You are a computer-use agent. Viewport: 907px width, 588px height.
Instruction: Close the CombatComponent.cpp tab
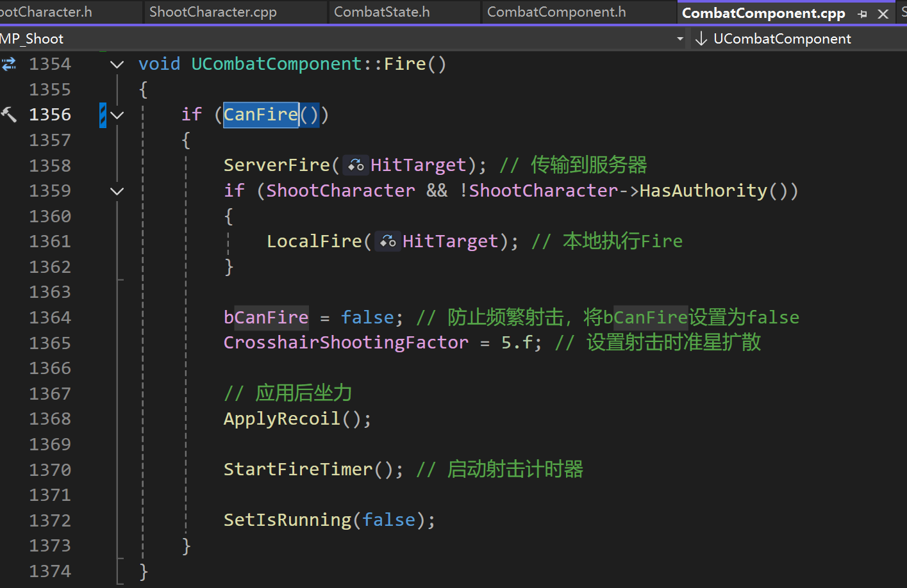(x=883, y=13)
